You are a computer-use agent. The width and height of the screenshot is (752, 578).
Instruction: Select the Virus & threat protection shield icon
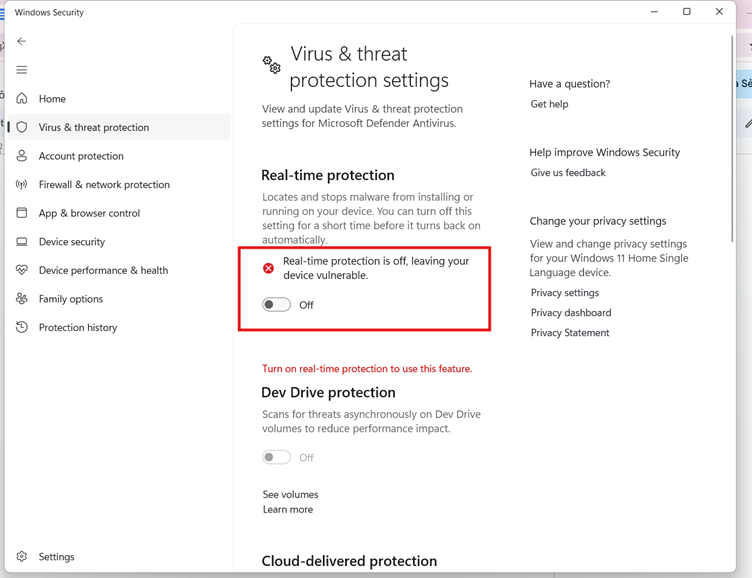22,127
